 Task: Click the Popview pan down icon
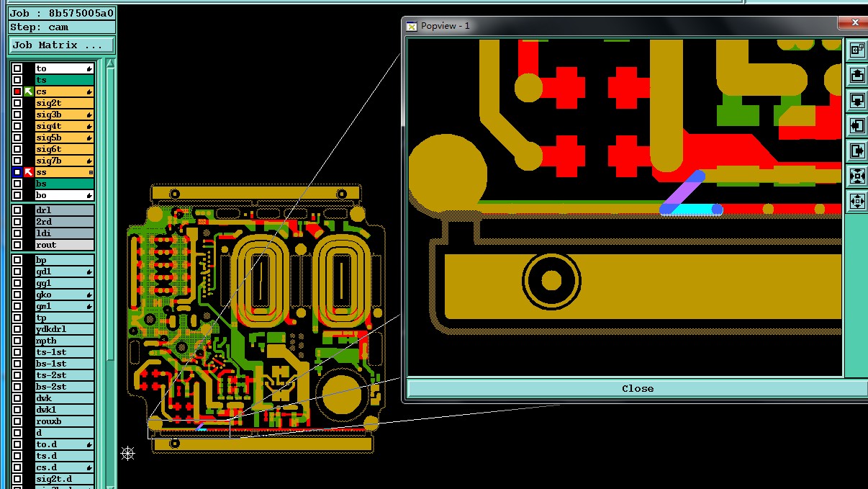[x=856, y=100]
